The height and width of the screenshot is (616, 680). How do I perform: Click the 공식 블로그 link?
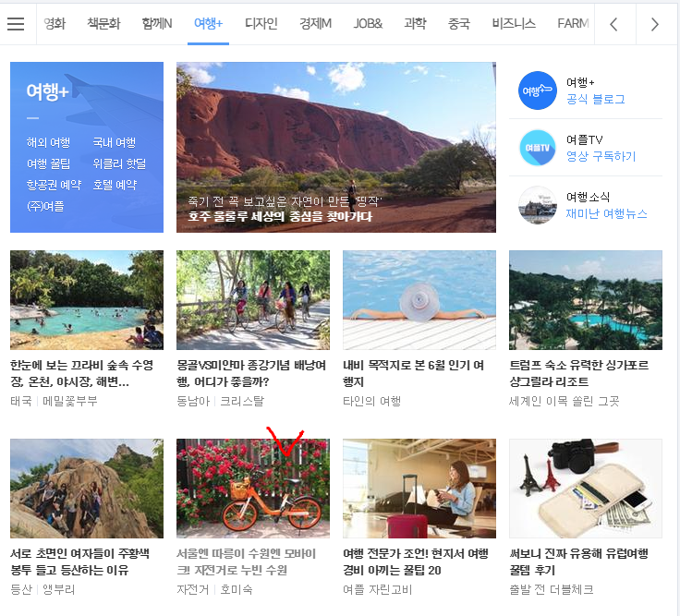click(x=595, y=99)
